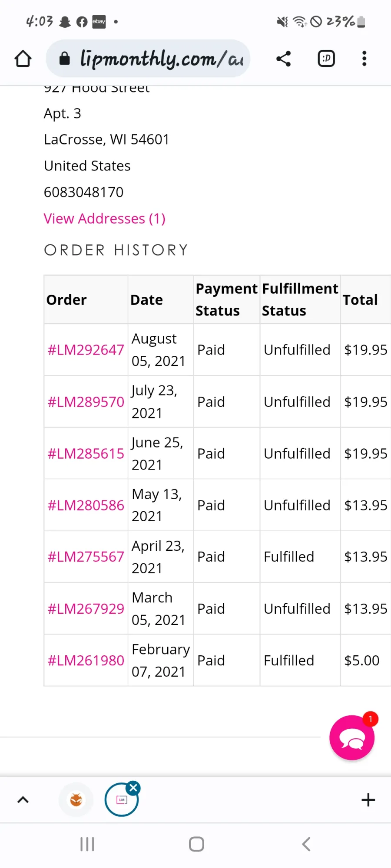This screenshot has width=391, height=868.
Task: Open order #LM285615
Action: tap(86, 454)
